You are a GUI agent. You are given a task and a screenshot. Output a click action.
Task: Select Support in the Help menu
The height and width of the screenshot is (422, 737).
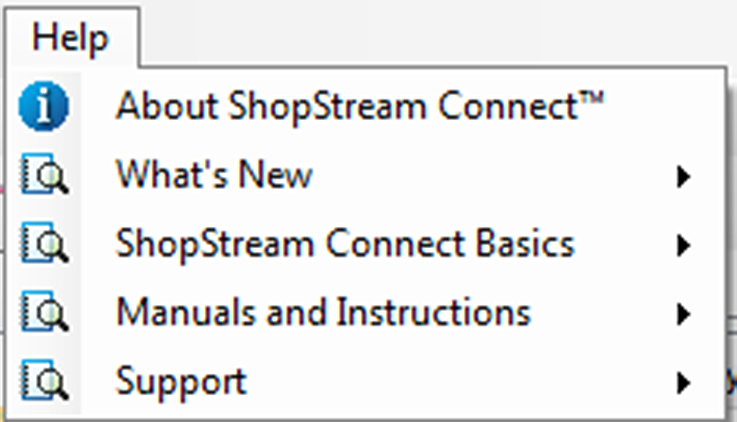pos(181,381)
